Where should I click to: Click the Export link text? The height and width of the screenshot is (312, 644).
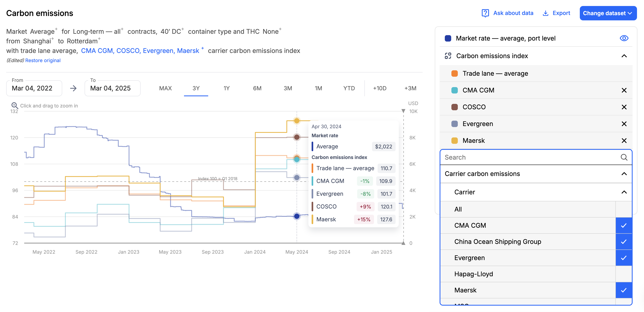(x=561, y=13)
